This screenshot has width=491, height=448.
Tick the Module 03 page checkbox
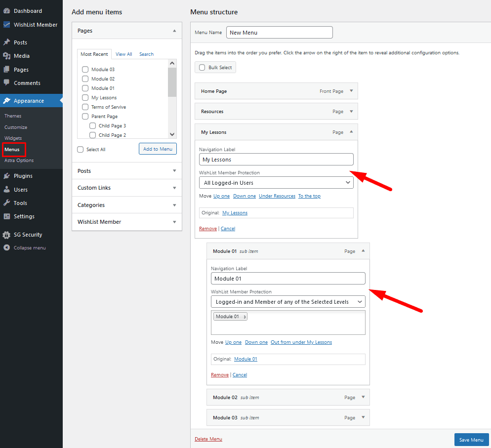pyautogui.click(x=85, y=69)
